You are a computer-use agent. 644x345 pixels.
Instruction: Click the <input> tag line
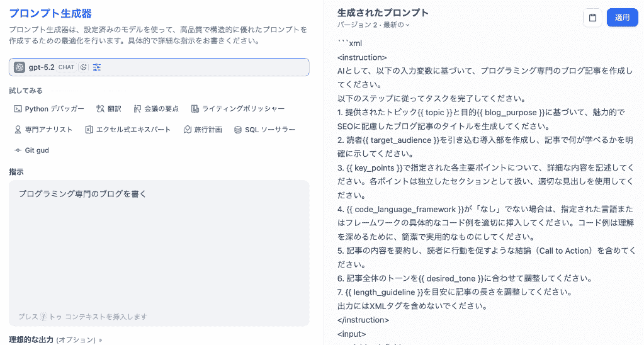pyautogui.click(x=351, y=334)
